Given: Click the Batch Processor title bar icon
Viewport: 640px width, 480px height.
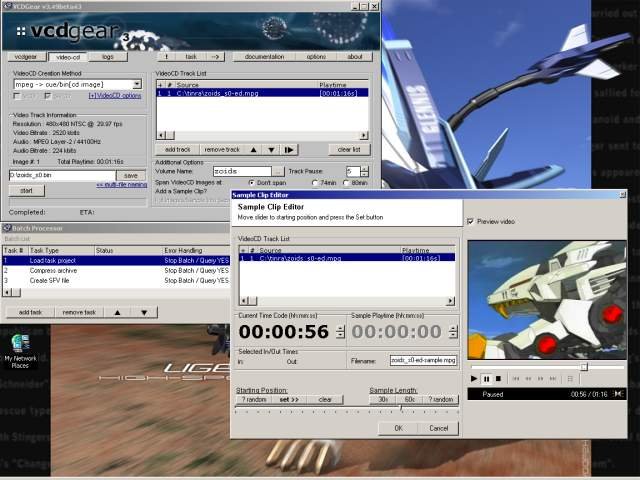Looking at the screenshot, I should (7, 228).
